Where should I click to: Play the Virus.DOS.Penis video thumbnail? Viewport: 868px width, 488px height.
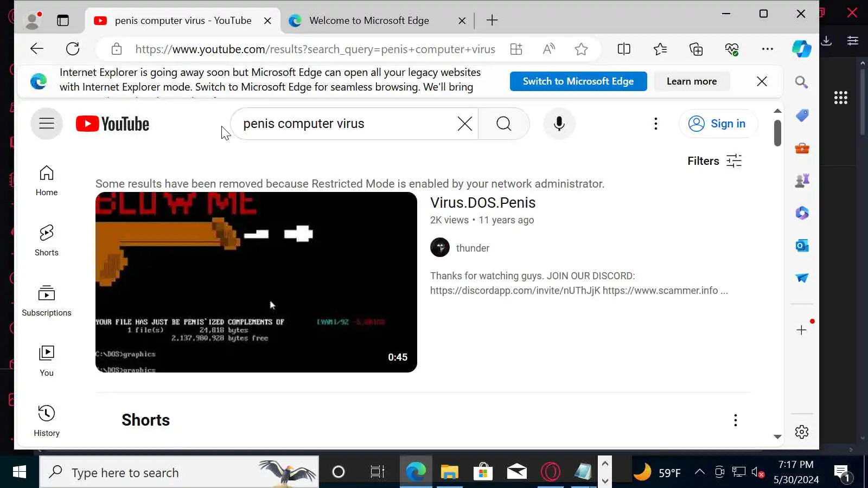click(256, 282)
